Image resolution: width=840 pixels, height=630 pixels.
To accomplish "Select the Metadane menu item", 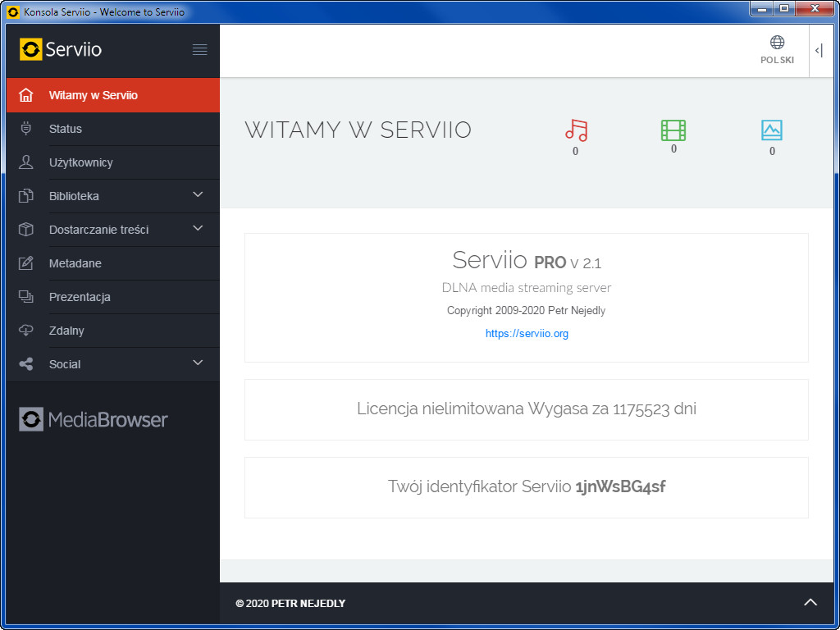I will [113, 263].
